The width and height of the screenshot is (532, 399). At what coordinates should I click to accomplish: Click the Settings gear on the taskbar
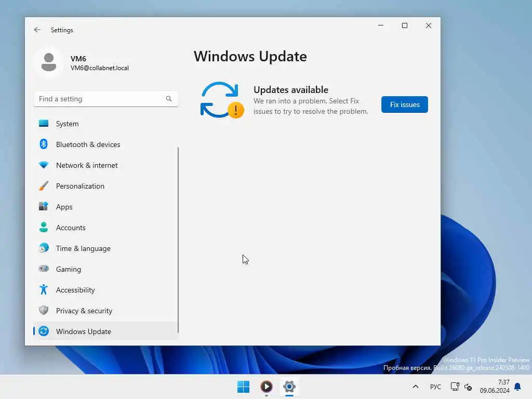[x=289, y=387]
